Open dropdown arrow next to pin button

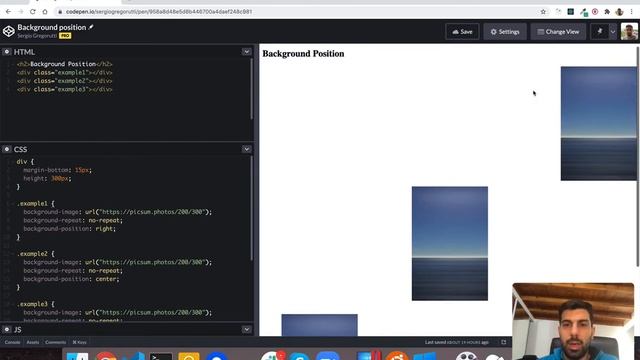point(613,31)
